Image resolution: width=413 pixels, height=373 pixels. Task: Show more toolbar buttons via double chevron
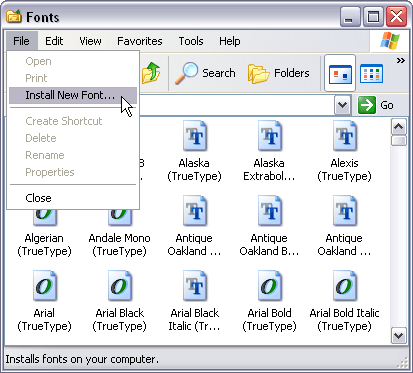click(401, 61)
